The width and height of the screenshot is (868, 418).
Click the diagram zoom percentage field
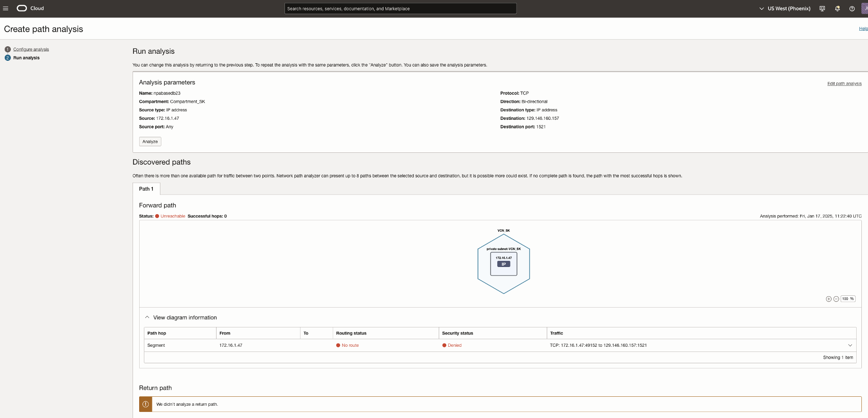tap(848, 299)
